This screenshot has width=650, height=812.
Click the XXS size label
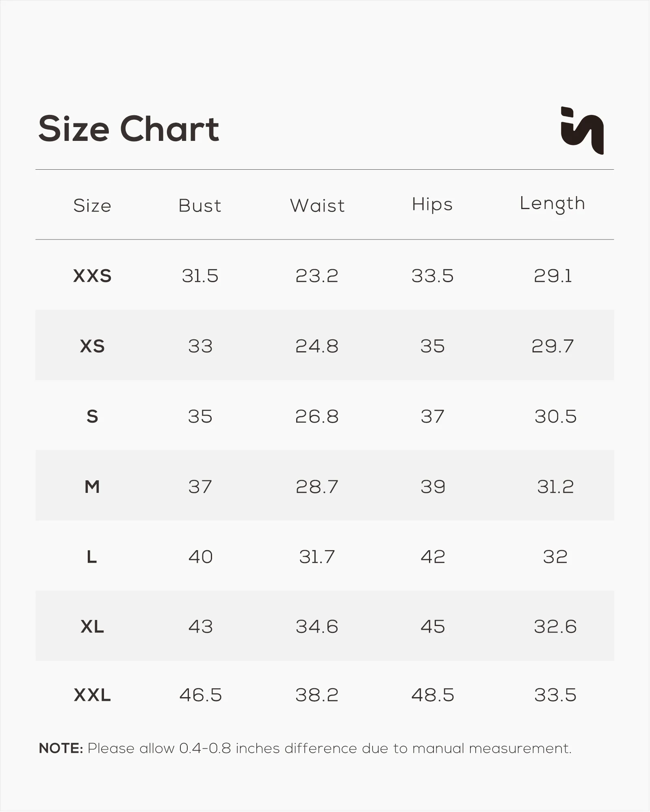pyautogui.click(x=92, y=276)
